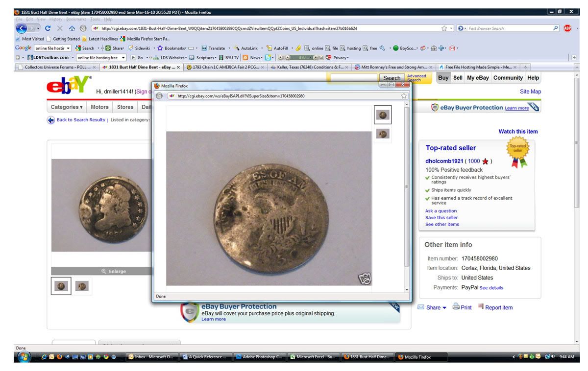Viewport: 588px width, 371px height.
Task: Open the Google toolbar search box dropdown
Action: pyautogui.click(x=68, y=48)
